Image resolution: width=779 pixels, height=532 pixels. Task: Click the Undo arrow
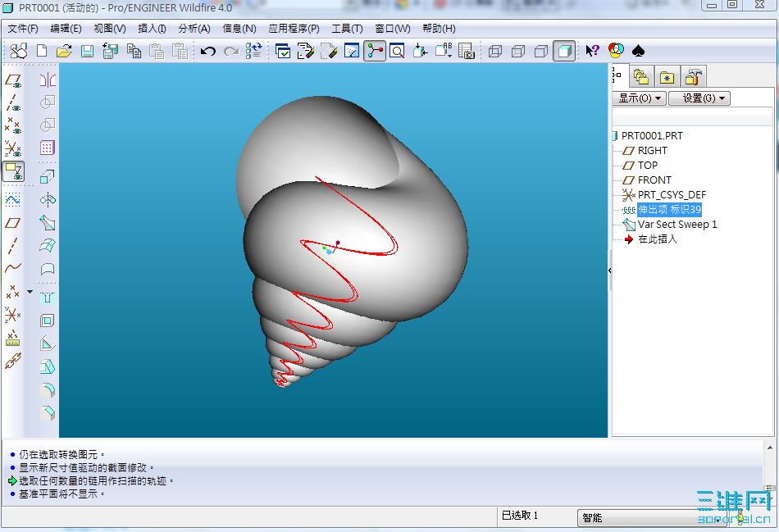coord(208,51)
